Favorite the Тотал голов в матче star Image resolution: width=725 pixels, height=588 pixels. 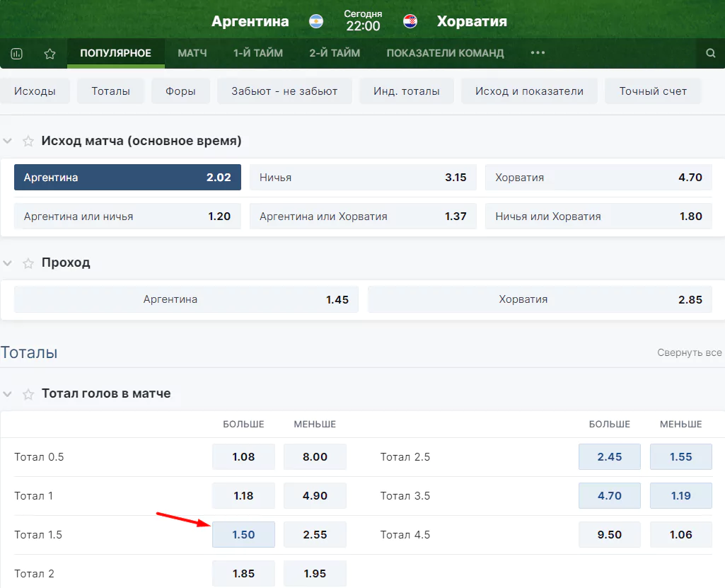[x=28, y=394]
